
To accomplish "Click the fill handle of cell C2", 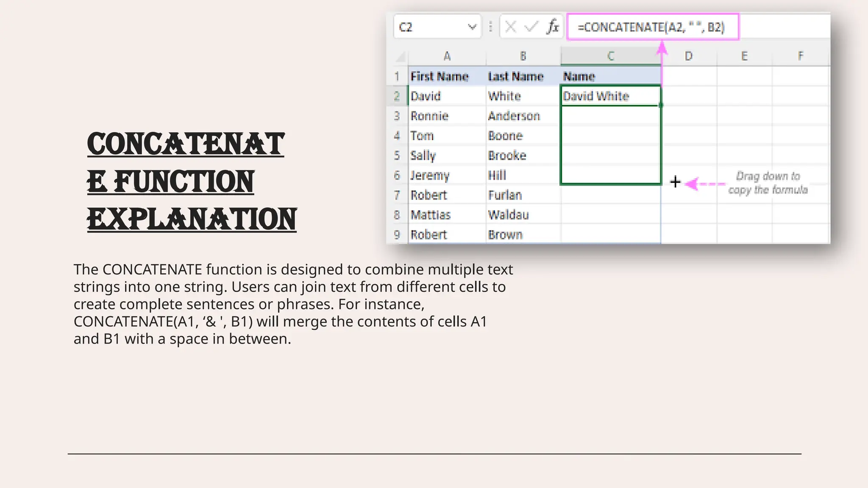I will point(661,105).
